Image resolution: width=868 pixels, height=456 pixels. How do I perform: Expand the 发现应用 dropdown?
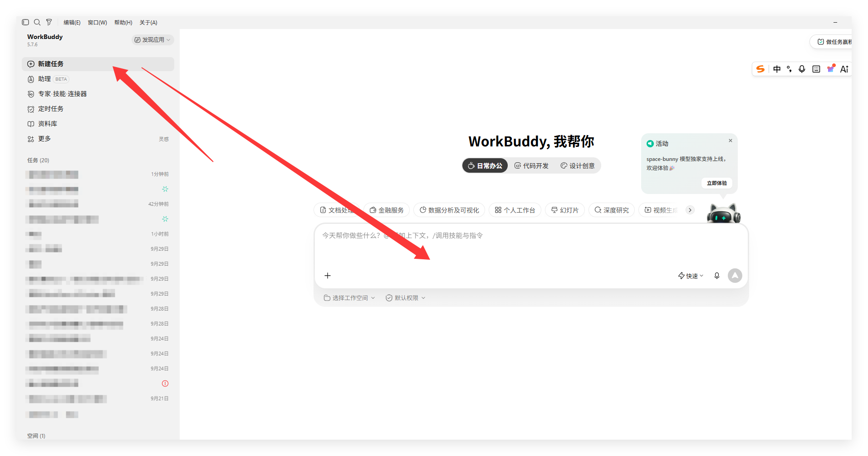click(153, 40)
